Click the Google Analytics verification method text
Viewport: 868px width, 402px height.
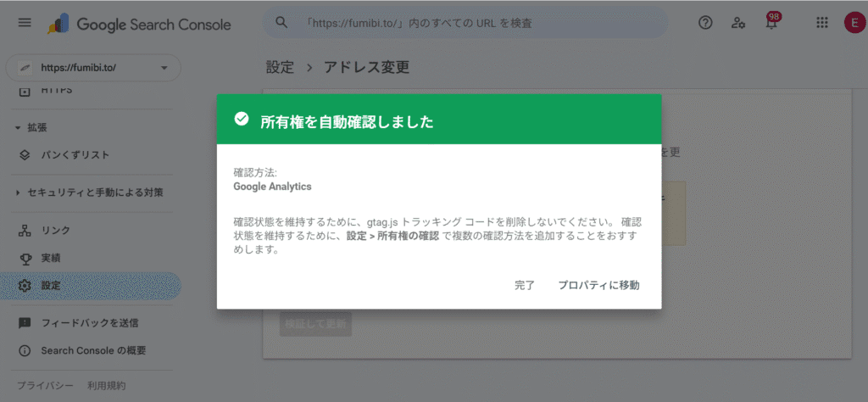272,187
